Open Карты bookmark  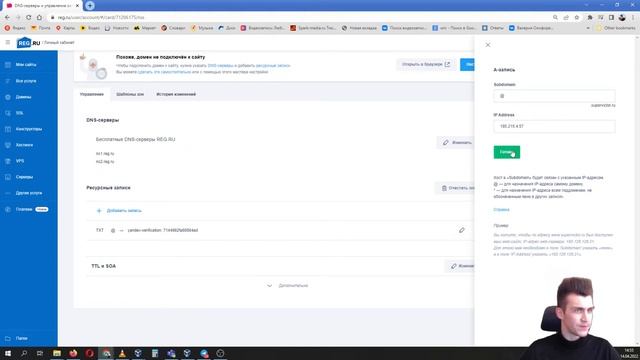66,28
